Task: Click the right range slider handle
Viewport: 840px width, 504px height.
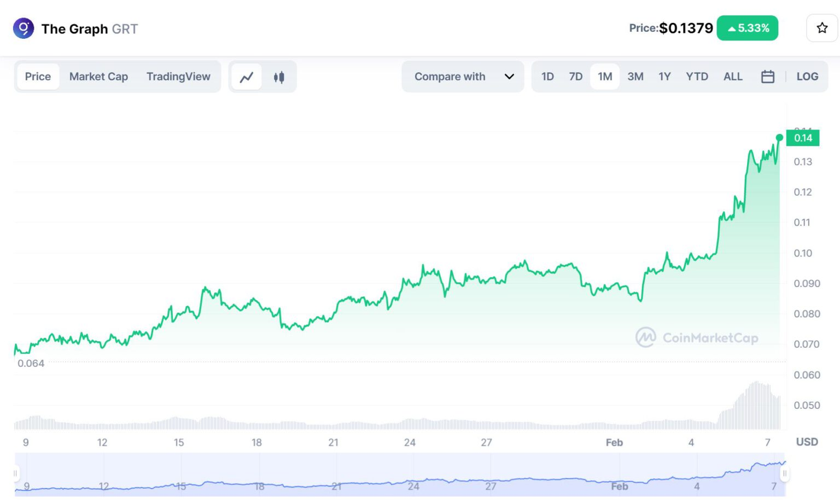Action: (784, 473)
